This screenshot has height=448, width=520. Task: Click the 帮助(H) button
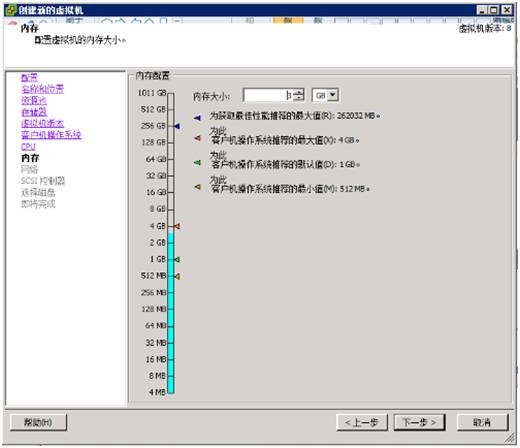click(x=38, y=423)
